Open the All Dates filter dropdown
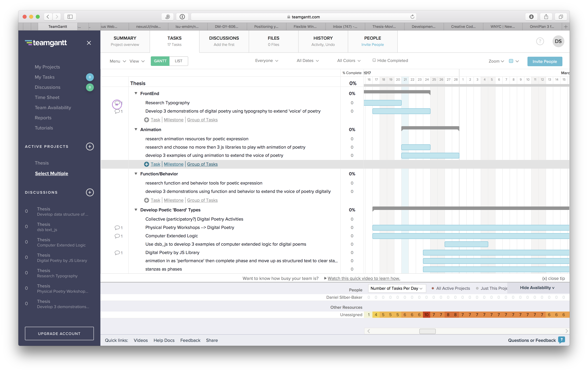 point(308,60)
